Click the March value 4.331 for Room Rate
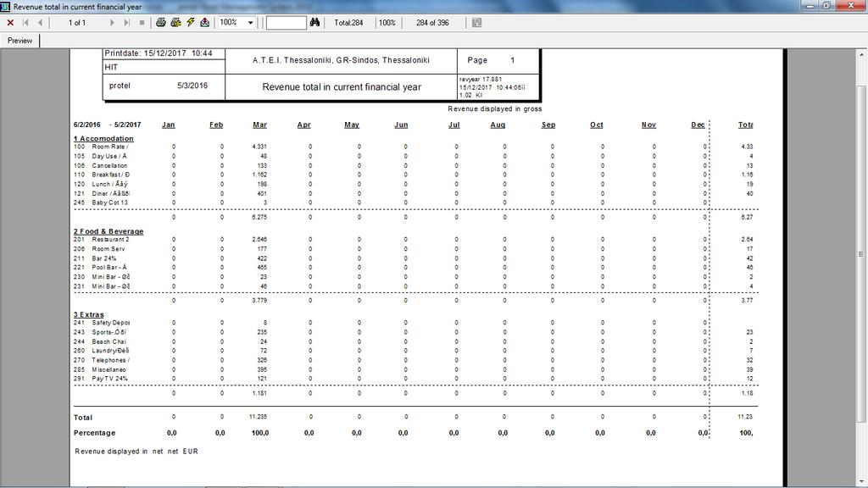The height and width of the screenshot is (488, 868). pyautogui.click(x=259, y=147)
